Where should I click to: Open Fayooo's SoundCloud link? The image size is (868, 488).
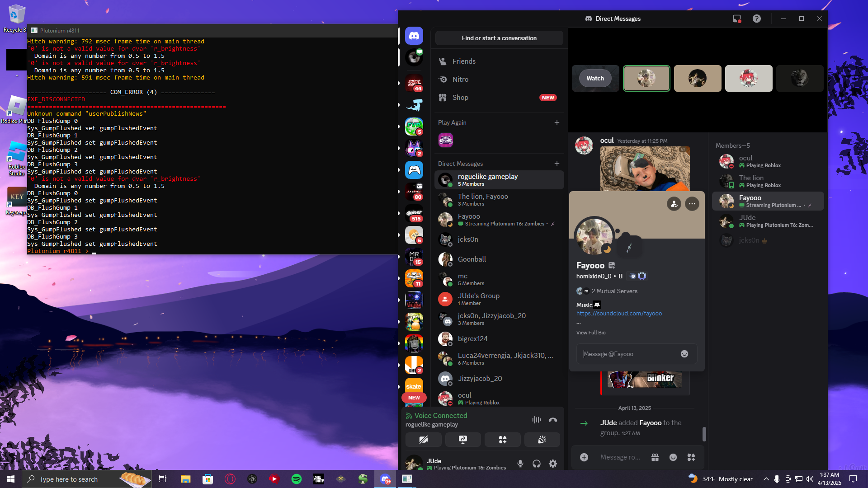619,314
